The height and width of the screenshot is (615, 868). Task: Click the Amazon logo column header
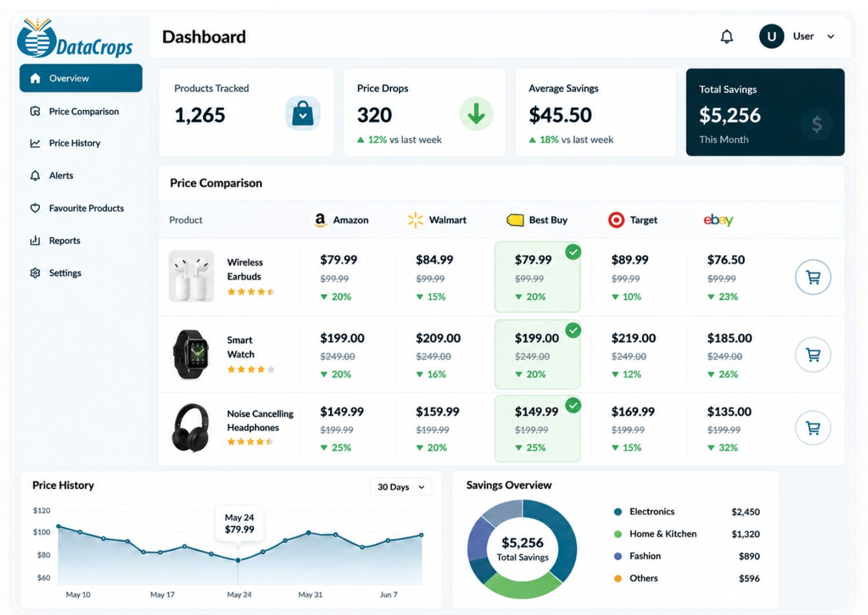coord(341,220)
